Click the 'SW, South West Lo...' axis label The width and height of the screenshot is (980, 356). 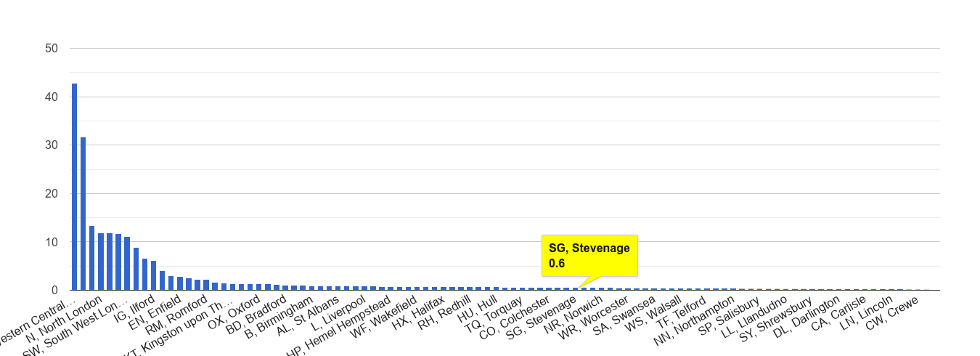point(76,326)
